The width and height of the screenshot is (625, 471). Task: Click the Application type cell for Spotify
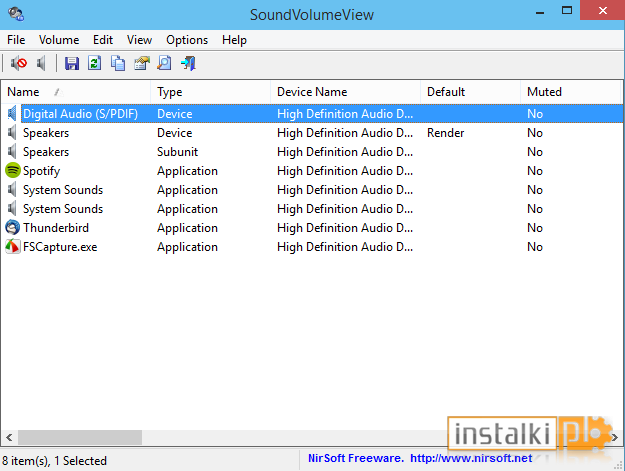[187, 171]
